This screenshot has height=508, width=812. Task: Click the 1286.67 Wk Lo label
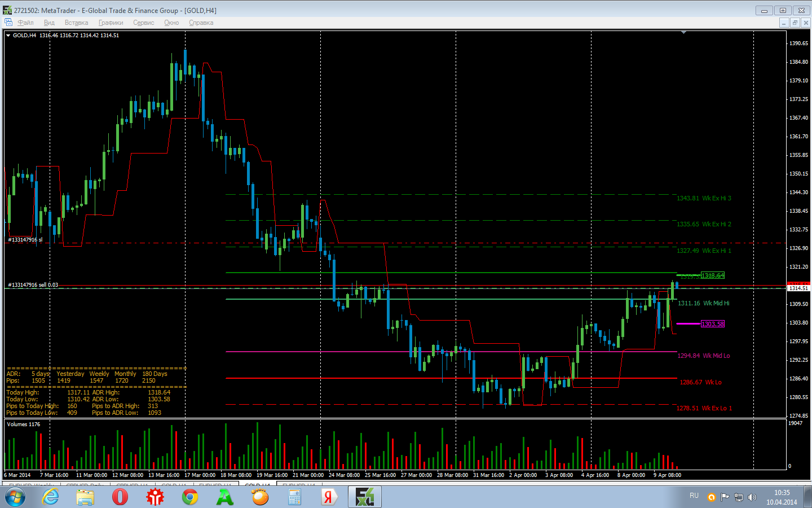[700, 382]
